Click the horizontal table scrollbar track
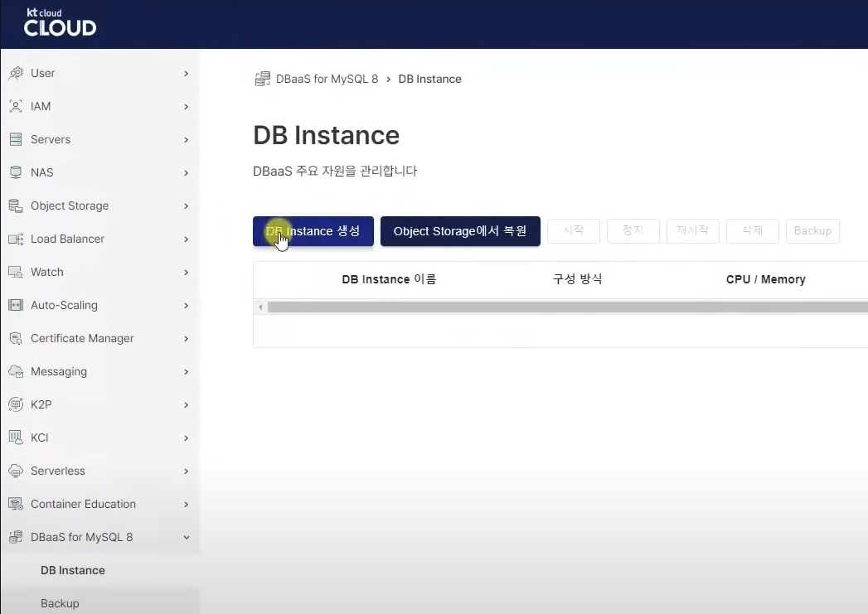The width and height of the screenshot is (868, 614). [x=567, y=307]
